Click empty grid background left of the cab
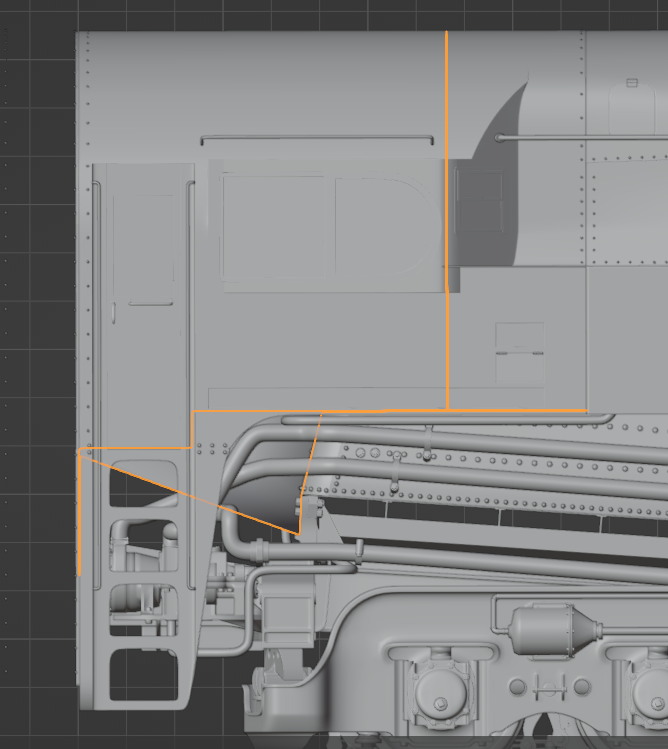The height and width of the screenshot is (749, 668). (36, 300)
